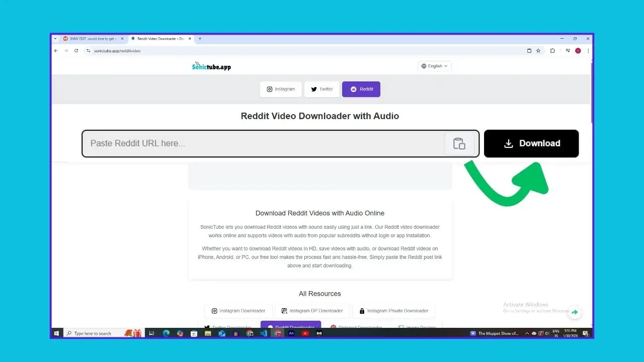
Task: Open the red YouTube app on the taskbar
Action: click(305, 333)
